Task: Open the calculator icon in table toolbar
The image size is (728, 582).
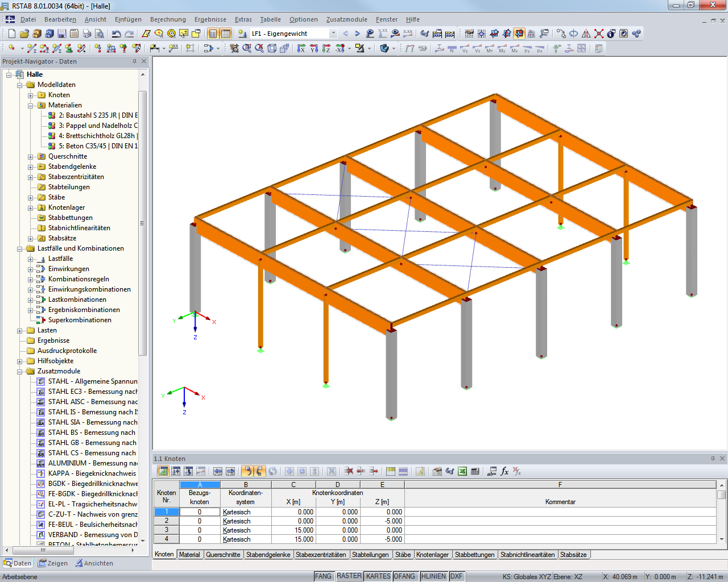Action: point(475,472)
